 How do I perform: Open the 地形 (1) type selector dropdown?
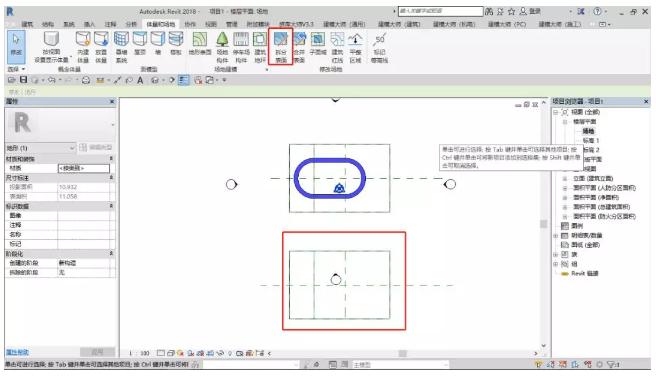41,148
